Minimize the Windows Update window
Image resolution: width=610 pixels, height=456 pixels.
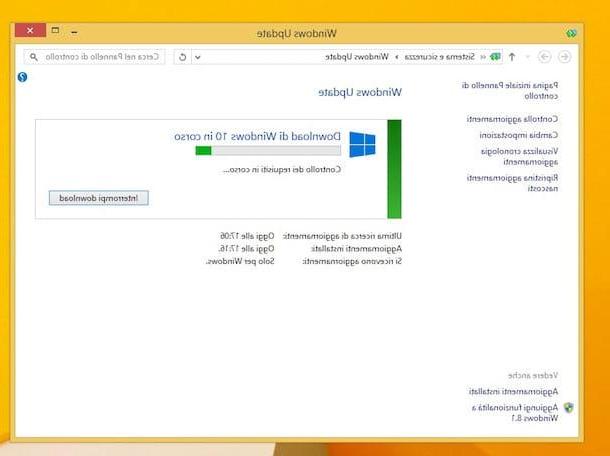(74, 32)
